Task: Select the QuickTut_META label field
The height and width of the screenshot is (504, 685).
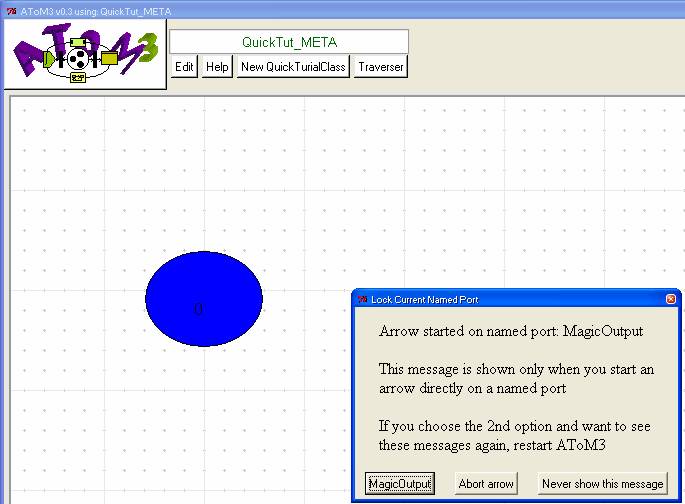Action: [289, 42]
